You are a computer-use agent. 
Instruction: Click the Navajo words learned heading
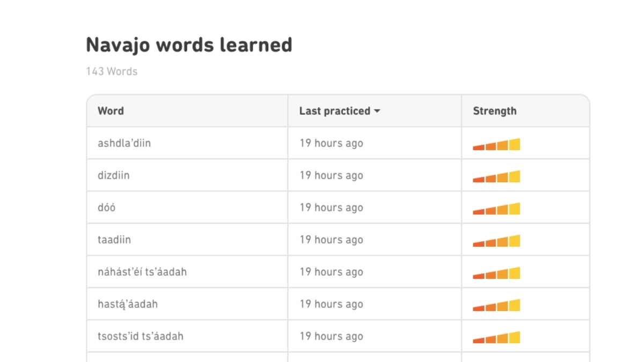coord(188,45)
